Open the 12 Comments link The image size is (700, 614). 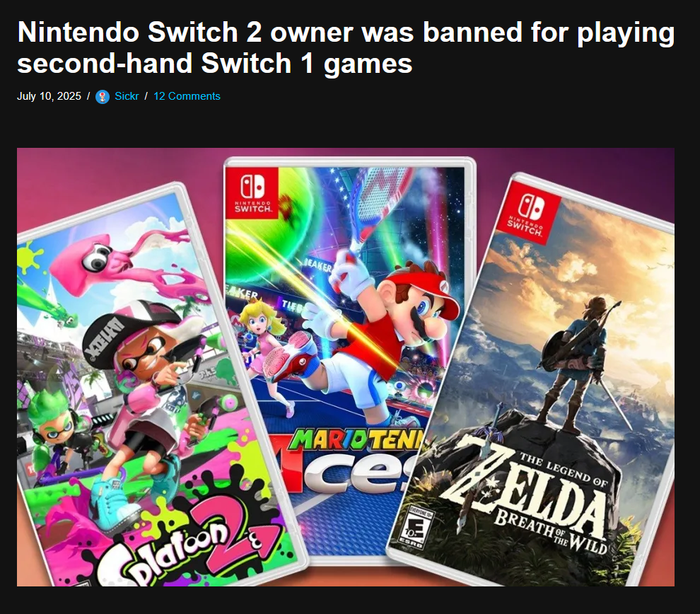[x=187, y=96]
